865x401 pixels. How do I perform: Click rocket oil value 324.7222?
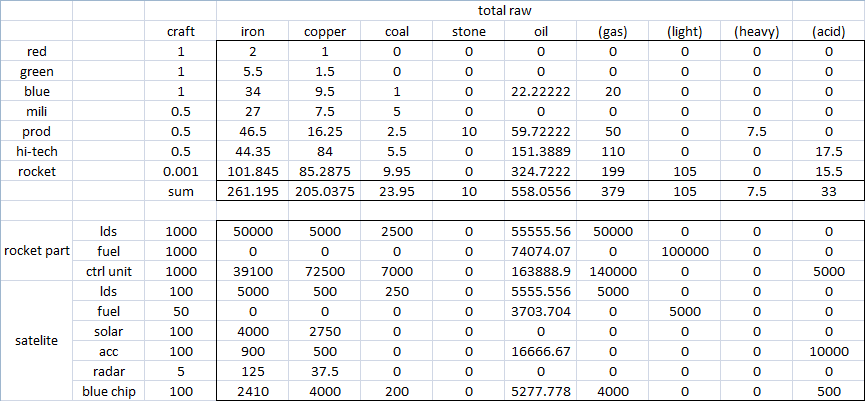point(541,171)
